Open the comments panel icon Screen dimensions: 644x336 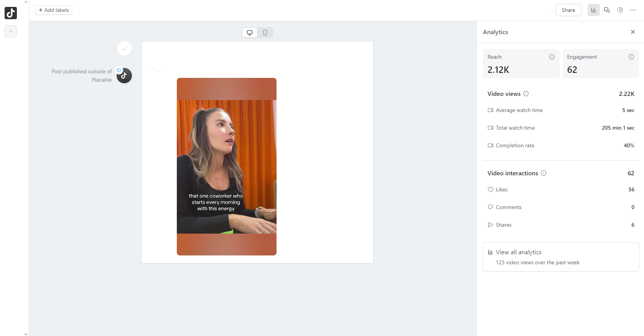[606, 10]
